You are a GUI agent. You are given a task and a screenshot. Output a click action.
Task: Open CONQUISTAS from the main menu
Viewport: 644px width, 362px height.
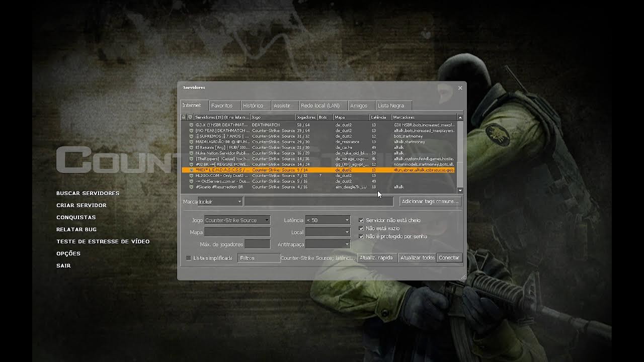[x=76, y=217]
